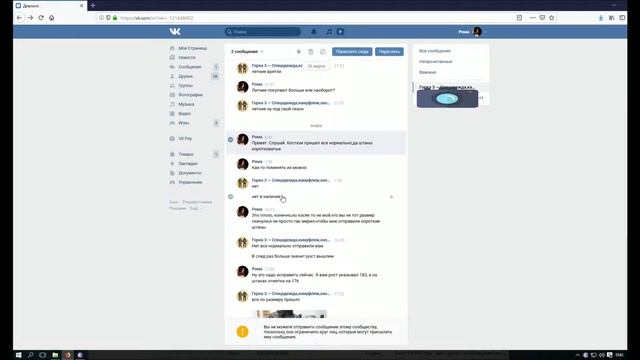Screen dimensions: 640x360
Task: Go to the browser home page icon
Action: tap(51, 18)
